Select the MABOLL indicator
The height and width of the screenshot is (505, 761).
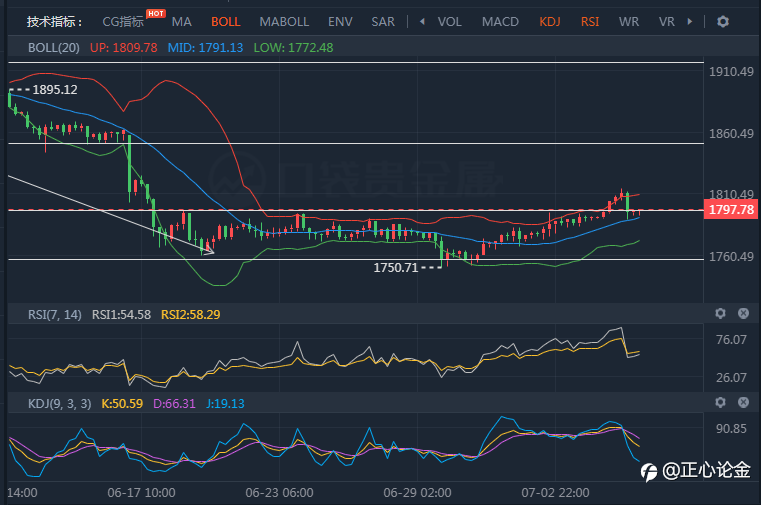click(x=284, y=22)
